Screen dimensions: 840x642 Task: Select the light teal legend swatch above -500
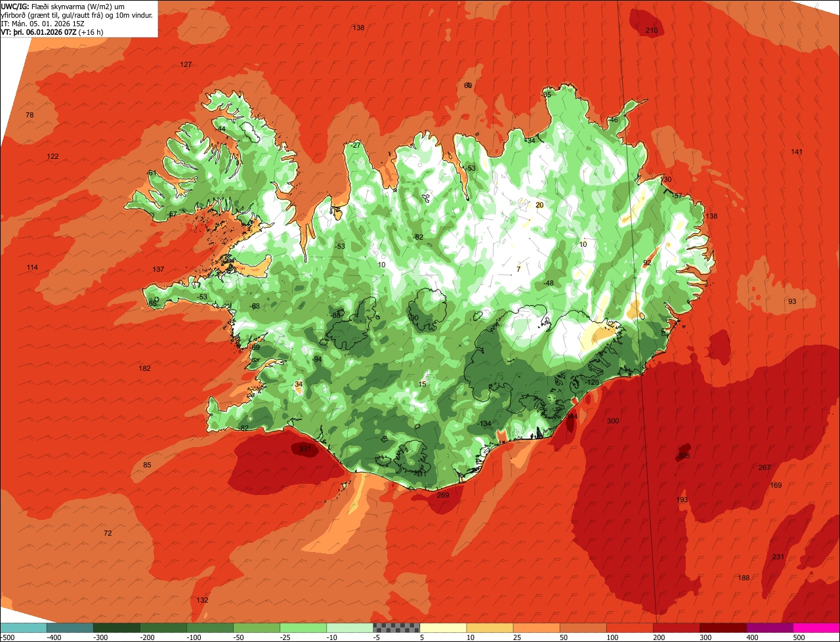point(23,628)
